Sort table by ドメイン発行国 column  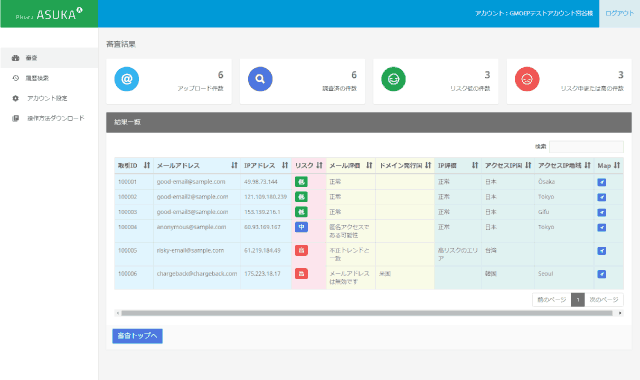coord(405,165)
